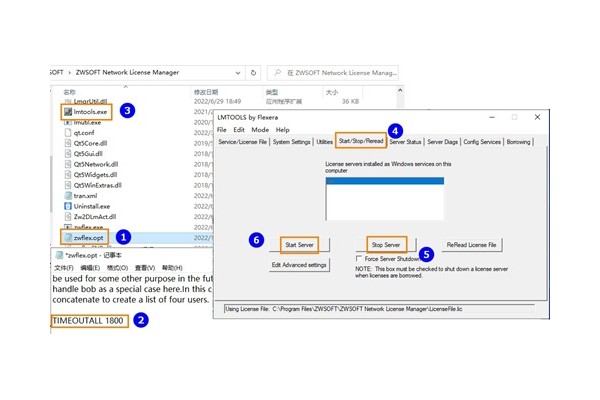Expand the Explorer address bar history dropdown
The width and height of the screenshot is (600, 400).
(238, 73)
